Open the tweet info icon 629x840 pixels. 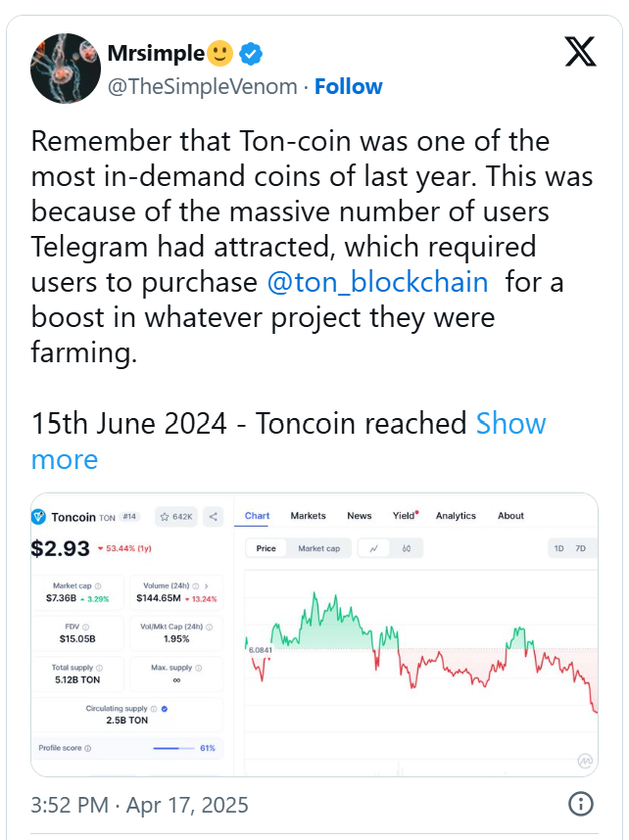[581, 805]
